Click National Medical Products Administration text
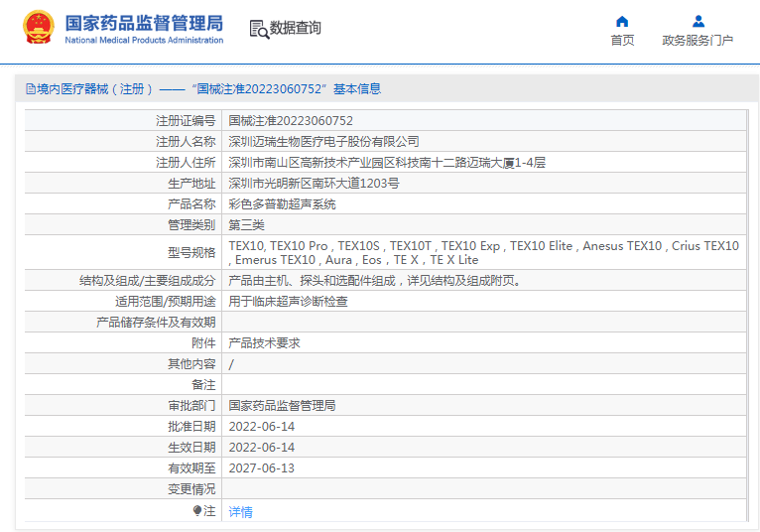This screenshot has height=532, width=760. (x=144, y=41)
